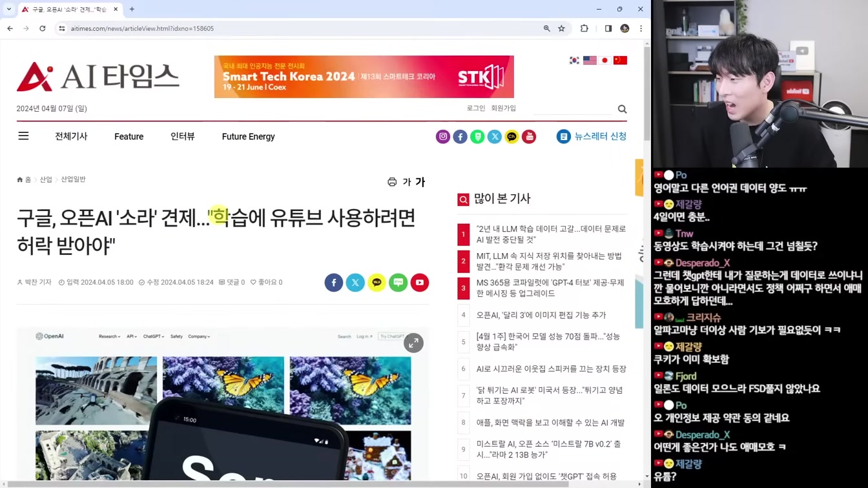Click 뉴스레터 신청 button
The width and height of the screenshot is (868, 488).
[x=592, y=136]
